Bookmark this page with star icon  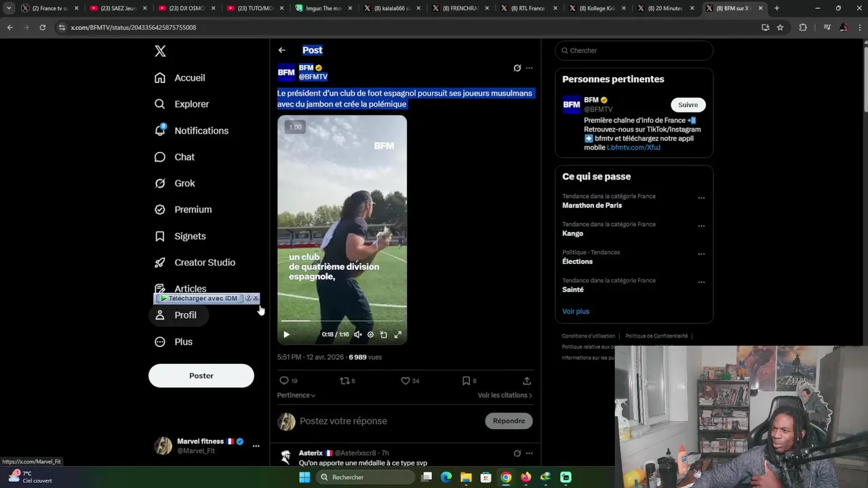[x=780, y=27]
